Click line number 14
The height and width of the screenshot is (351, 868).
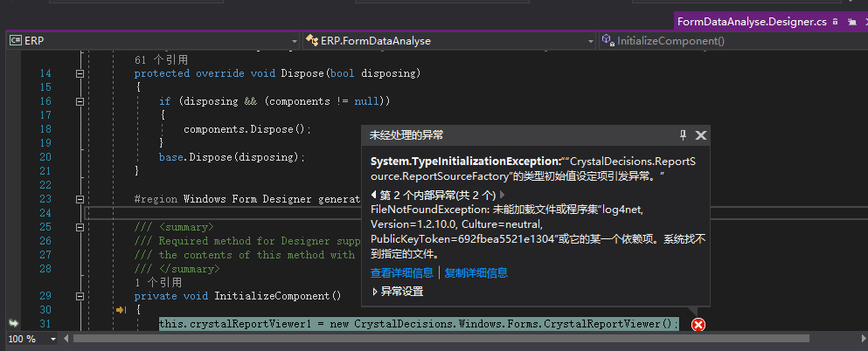point(45,73)
